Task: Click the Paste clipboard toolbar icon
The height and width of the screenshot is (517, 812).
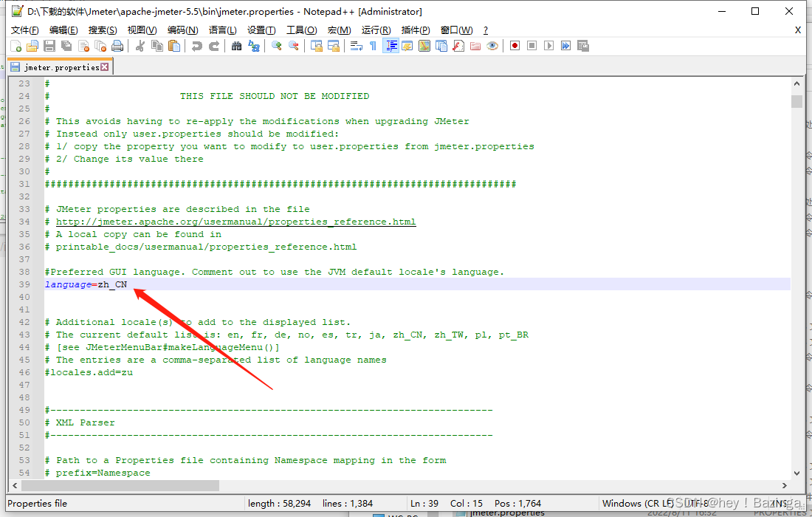Action: pos(174,46)
